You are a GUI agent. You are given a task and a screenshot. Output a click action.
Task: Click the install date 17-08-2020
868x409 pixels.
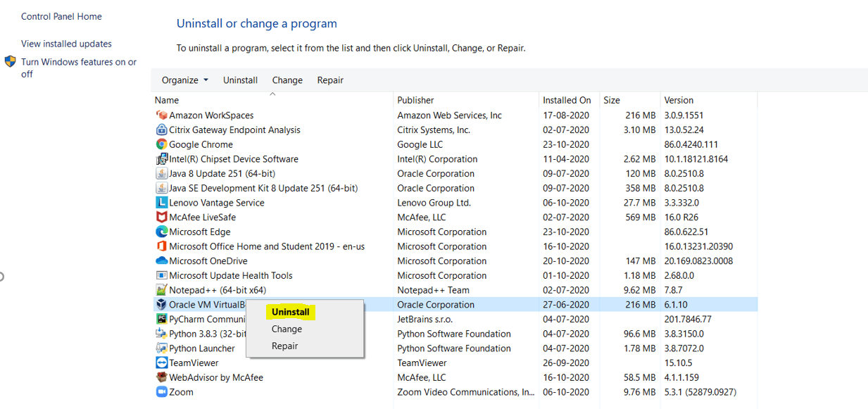click(566, 115)
